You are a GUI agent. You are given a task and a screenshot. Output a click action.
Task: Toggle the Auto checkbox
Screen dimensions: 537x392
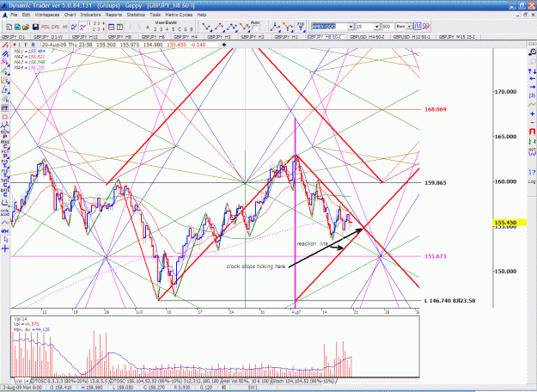(x=255, y=28)
